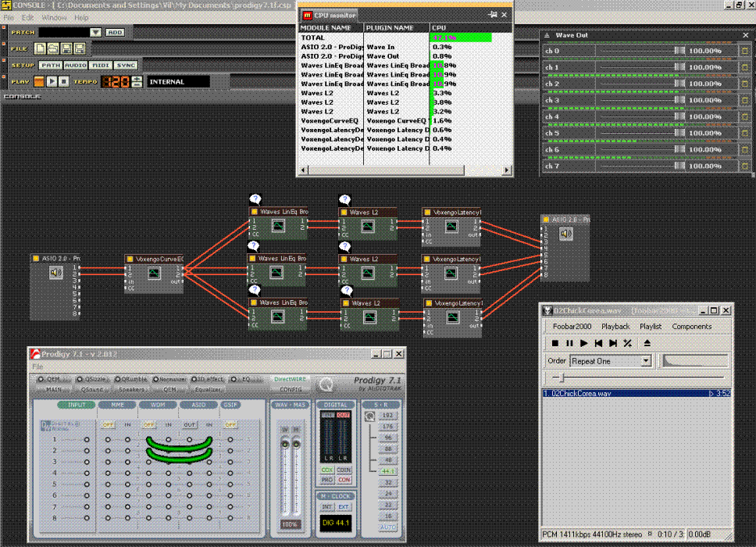
Task: Click the ch 0 icon at Wave Out row end
Action: click(745, 51)
